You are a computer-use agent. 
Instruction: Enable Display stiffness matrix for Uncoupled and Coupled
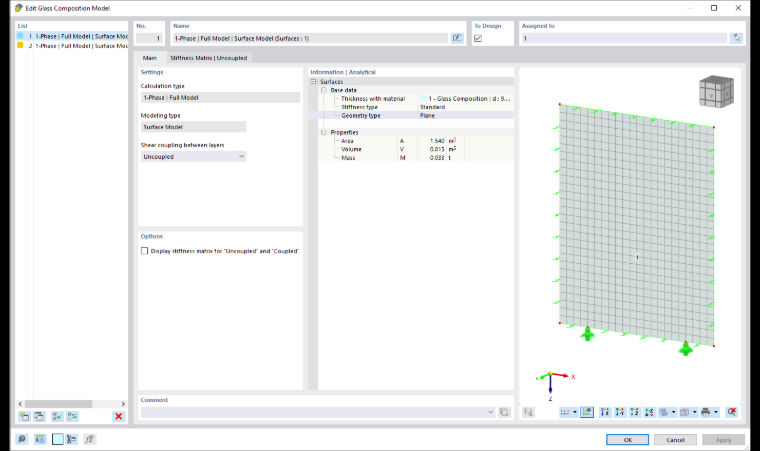(x=144, y=251)
